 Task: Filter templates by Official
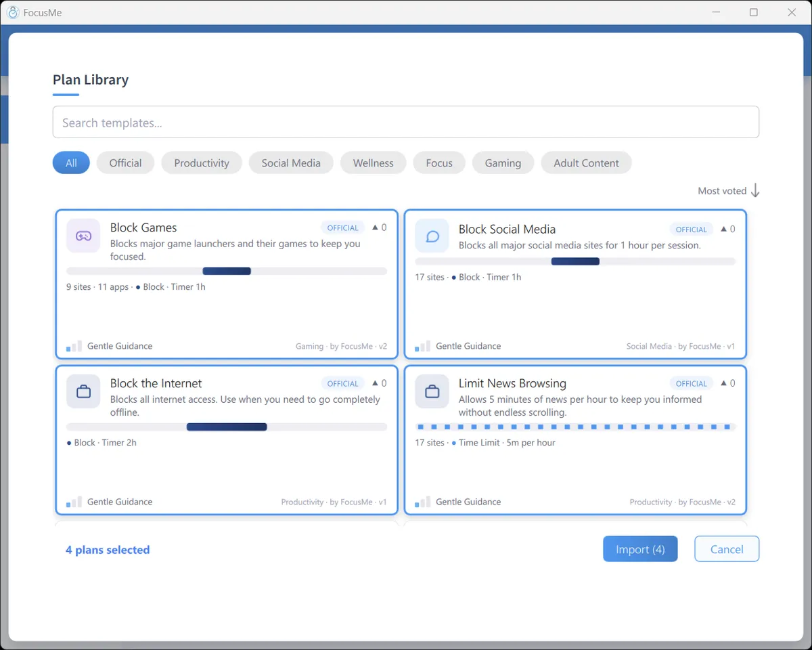pos(125,162)
